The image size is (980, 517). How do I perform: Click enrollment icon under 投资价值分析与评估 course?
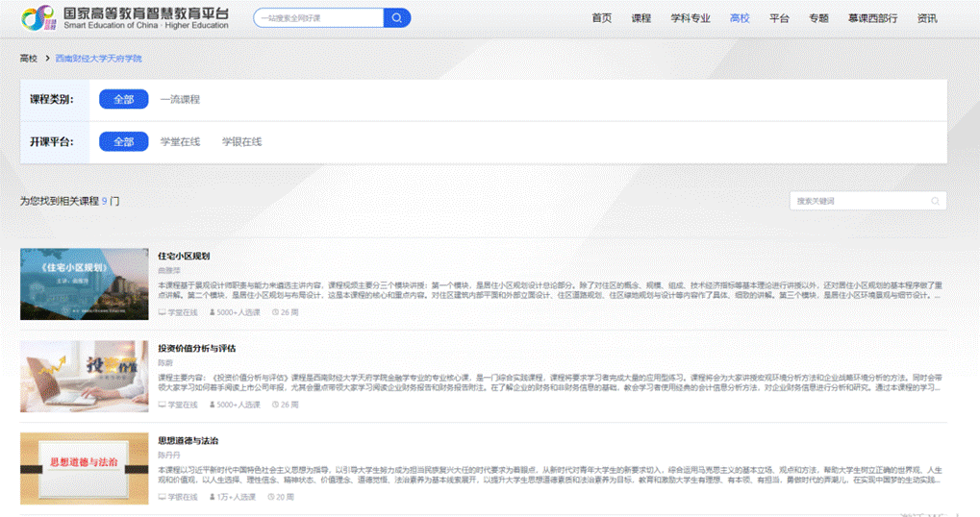211,405
